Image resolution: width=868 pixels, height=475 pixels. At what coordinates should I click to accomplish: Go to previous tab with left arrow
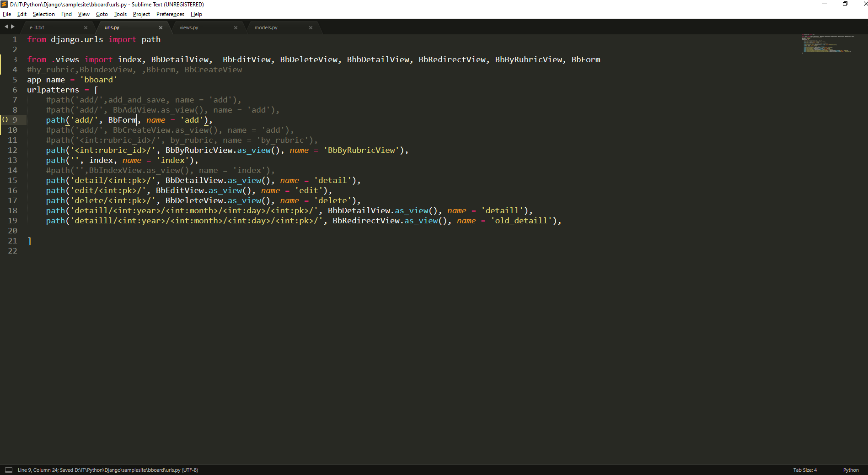coord(6,27)
